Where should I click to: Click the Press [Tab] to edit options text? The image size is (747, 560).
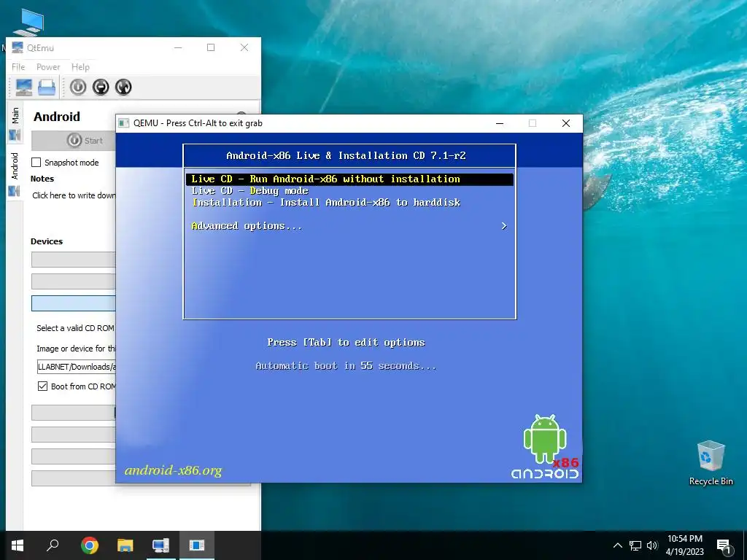(346, 343)
